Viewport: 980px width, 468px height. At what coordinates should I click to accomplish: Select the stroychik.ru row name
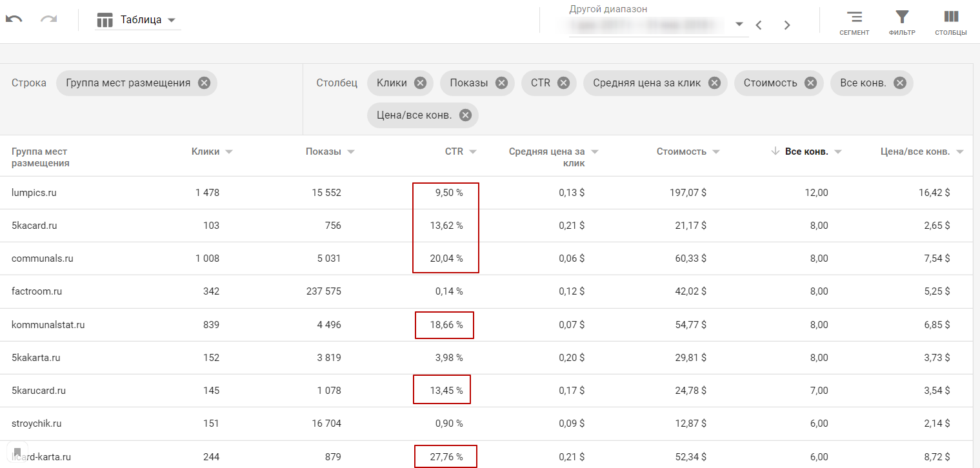coord(36,424)
